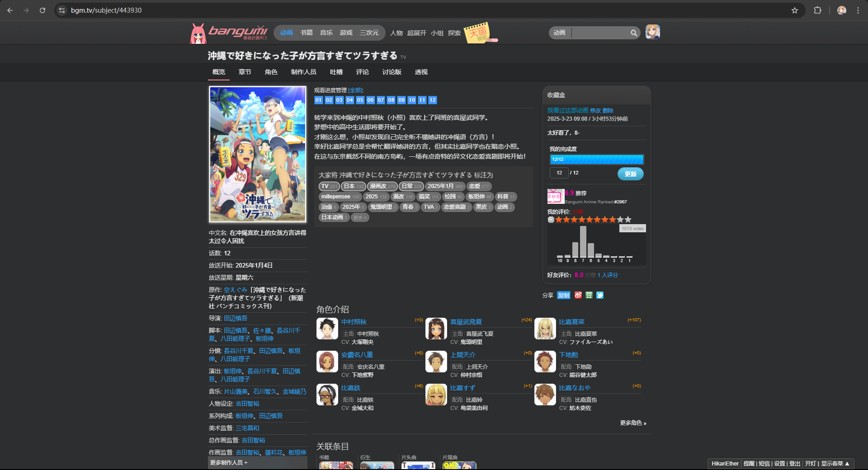The image size is (868, 470).
Task: Bookmark this page with star icon
Action: [794, 10]
